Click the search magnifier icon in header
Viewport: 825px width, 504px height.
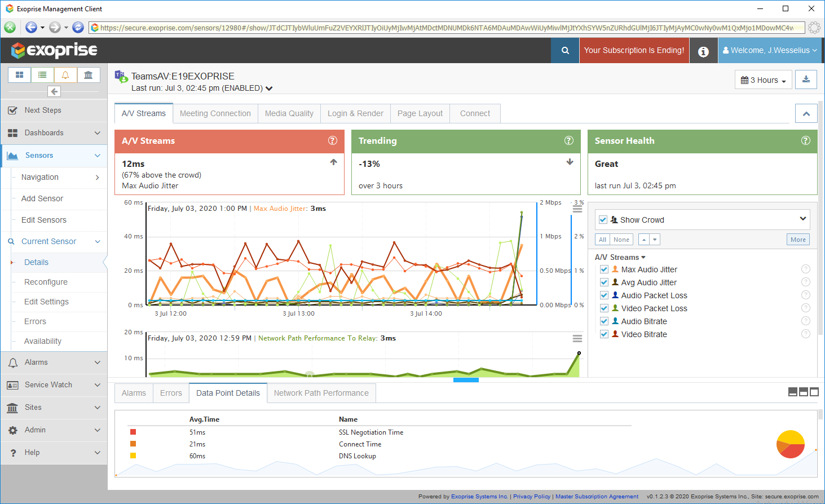click(x=565, y=51)
